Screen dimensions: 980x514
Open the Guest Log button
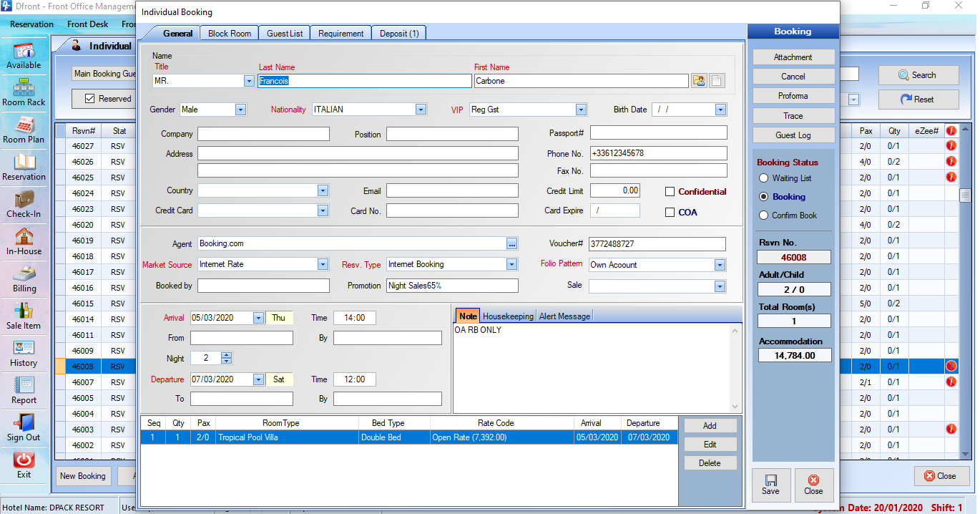click(793, 135)
